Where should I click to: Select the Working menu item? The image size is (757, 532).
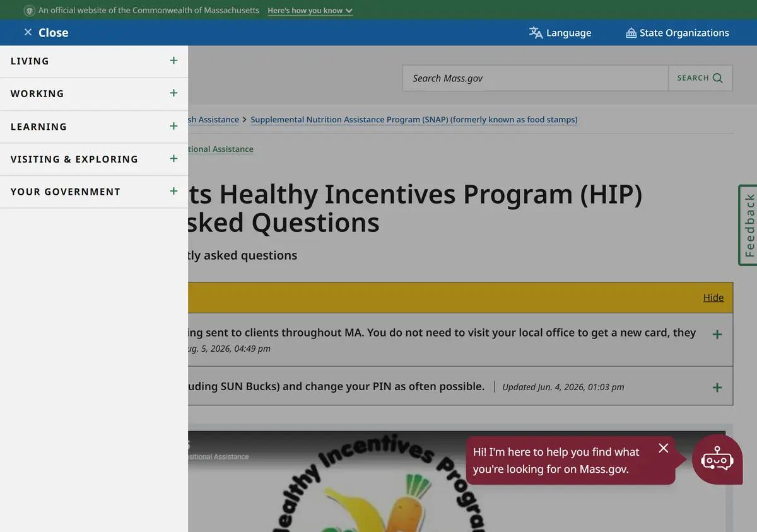37,93
